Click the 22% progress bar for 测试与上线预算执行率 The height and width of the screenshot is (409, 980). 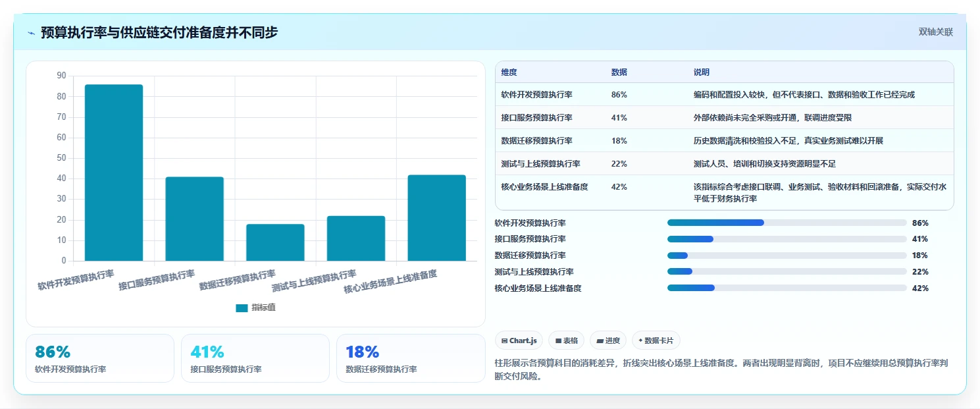(x=787, y=271)
